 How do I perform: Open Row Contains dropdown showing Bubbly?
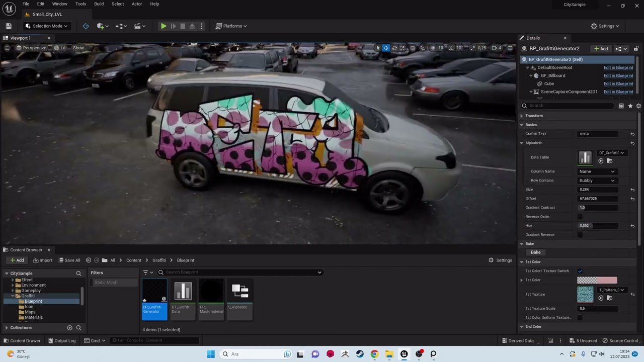tap(597, 180)
